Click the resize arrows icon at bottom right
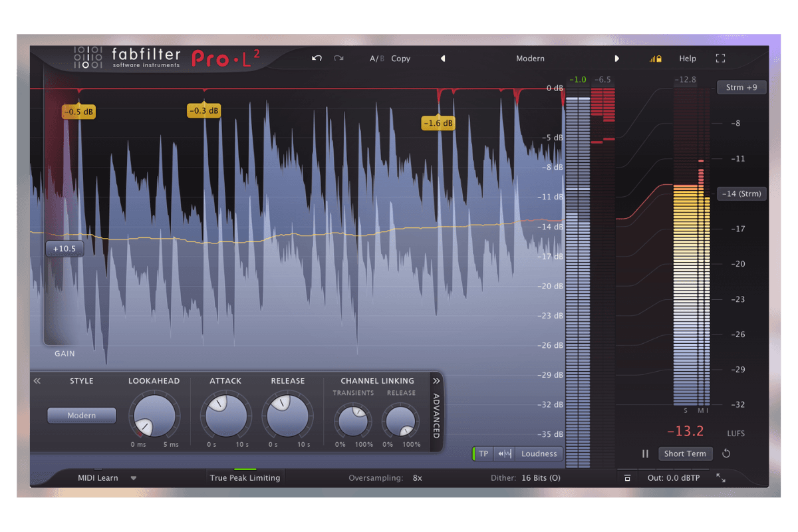Screen dimensions: 798x532 click(x=721, y=478)
